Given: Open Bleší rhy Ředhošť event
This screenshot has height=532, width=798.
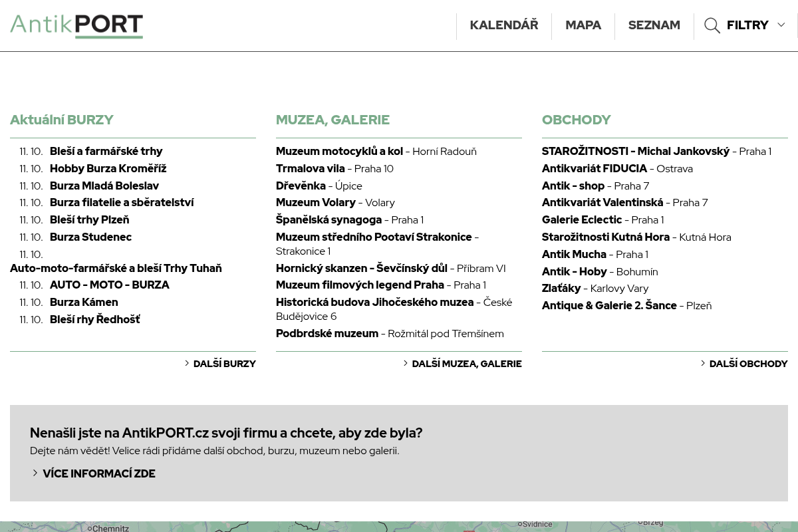Looking at the screenshot, I should point(95,320).
